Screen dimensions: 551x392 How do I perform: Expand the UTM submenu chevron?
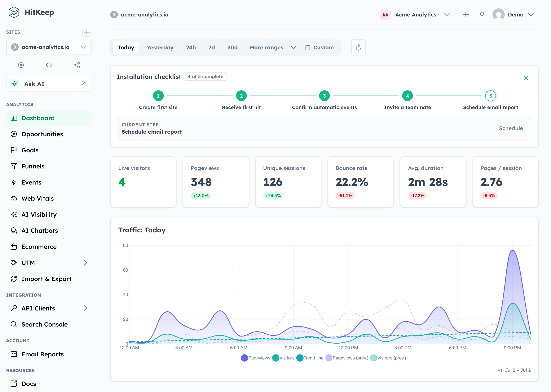[x=85, y=263]
